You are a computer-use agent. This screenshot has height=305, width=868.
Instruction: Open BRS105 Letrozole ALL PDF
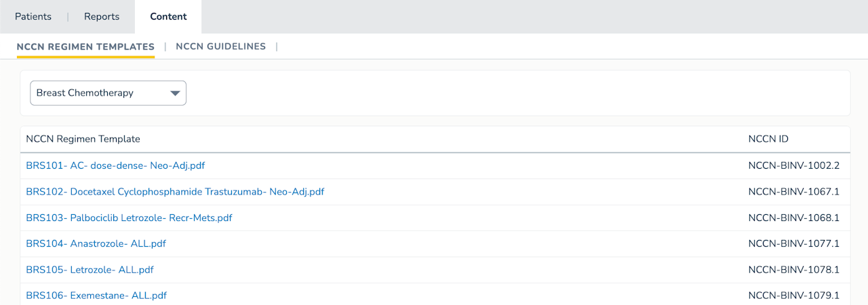90,270
